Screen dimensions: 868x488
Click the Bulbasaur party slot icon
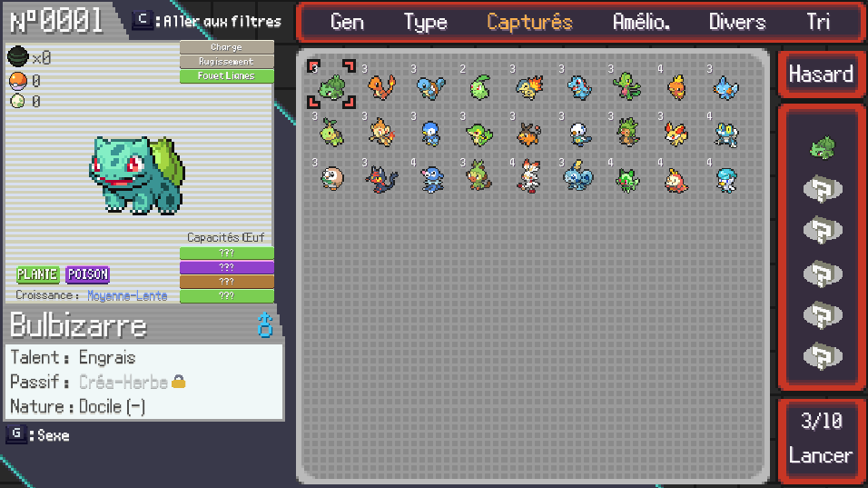823,148
